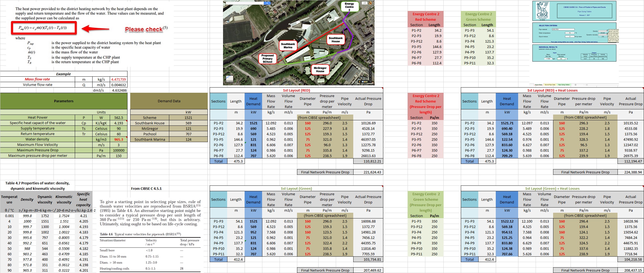
Task: Select the Mass flow rate value cell
Action: coord(118,79)
